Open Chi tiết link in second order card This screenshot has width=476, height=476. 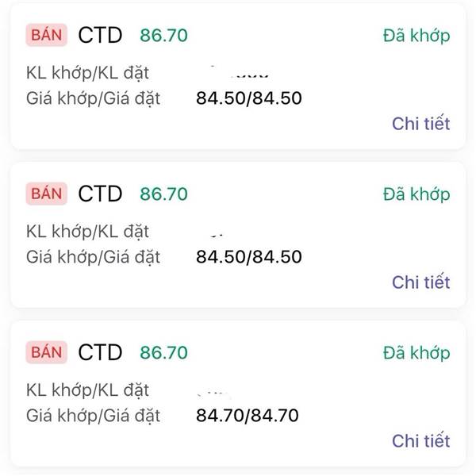[420, 282]
